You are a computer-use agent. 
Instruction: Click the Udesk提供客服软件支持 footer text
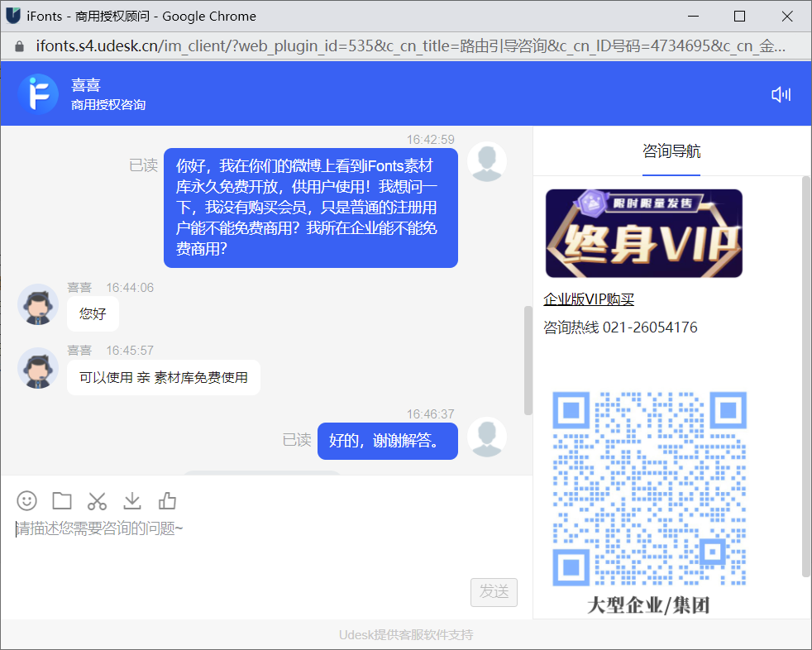tap(406, 634)
